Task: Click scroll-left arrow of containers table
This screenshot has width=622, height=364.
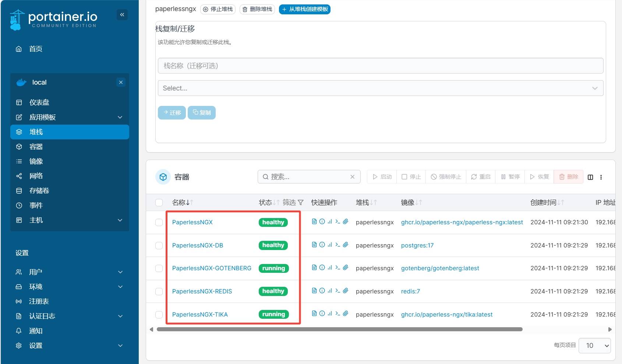Action: coord(151,329)
